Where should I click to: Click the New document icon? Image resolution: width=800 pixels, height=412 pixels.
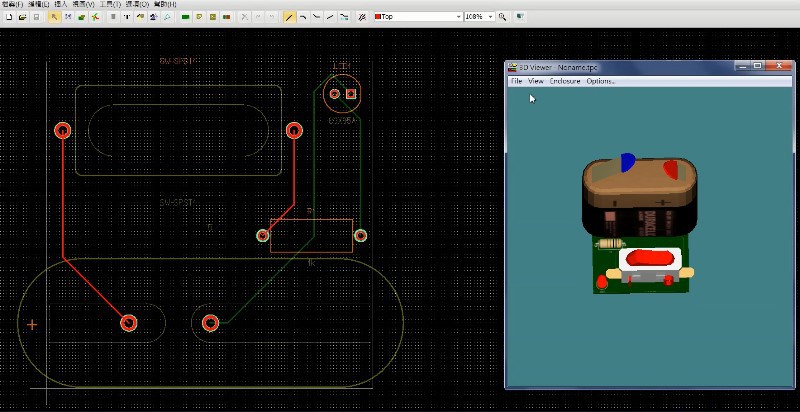(8, 17)
